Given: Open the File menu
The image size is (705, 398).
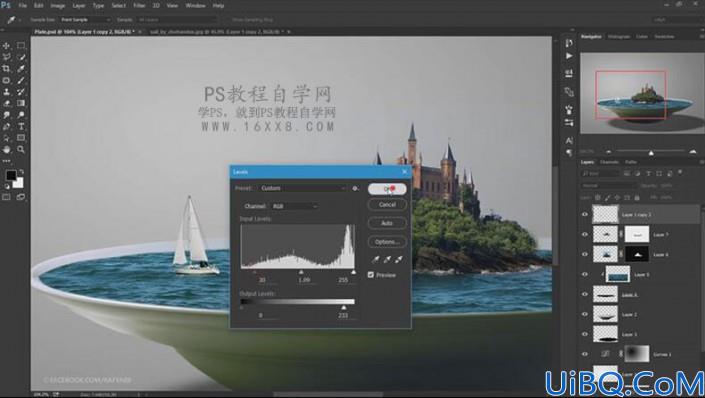Looking at the screenshot, I should point(22,6).
